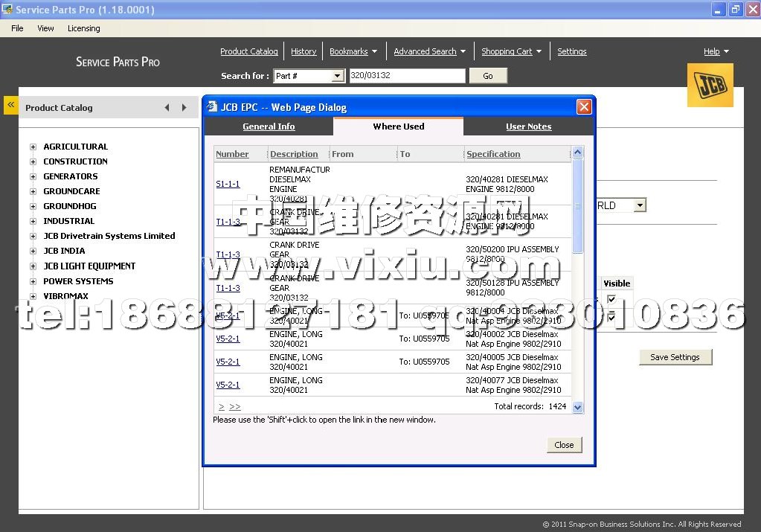Toggle the first Visible checkbox

click(x=611, y=299)
